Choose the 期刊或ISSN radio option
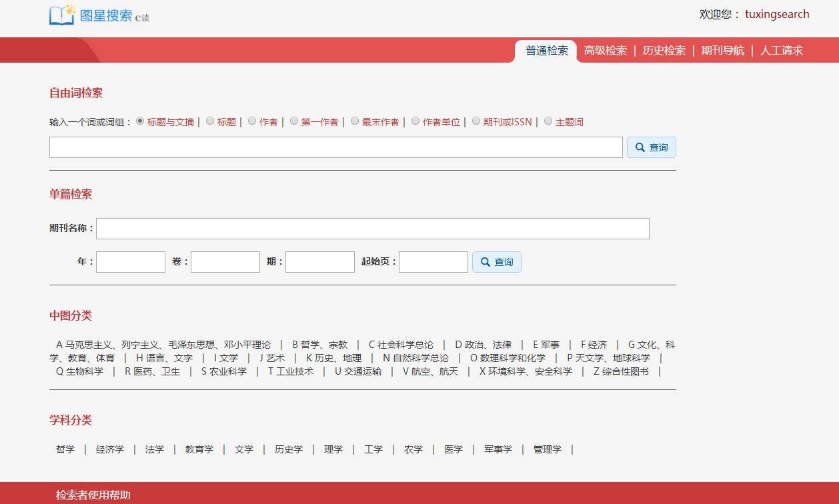The width and height of the screenshot is (839, 504). [476, 121]
